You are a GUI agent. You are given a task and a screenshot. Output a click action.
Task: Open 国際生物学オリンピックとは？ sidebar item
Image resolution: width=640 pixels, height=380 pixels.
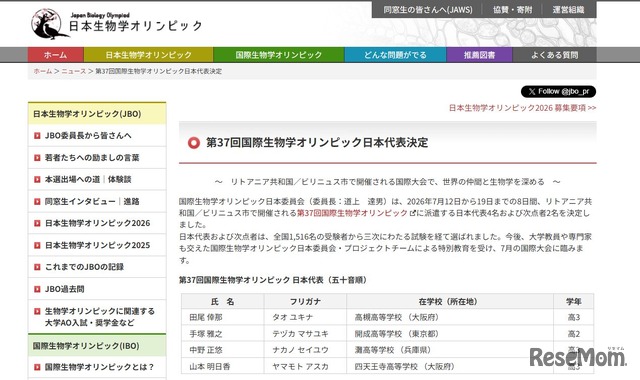(97, 367)
